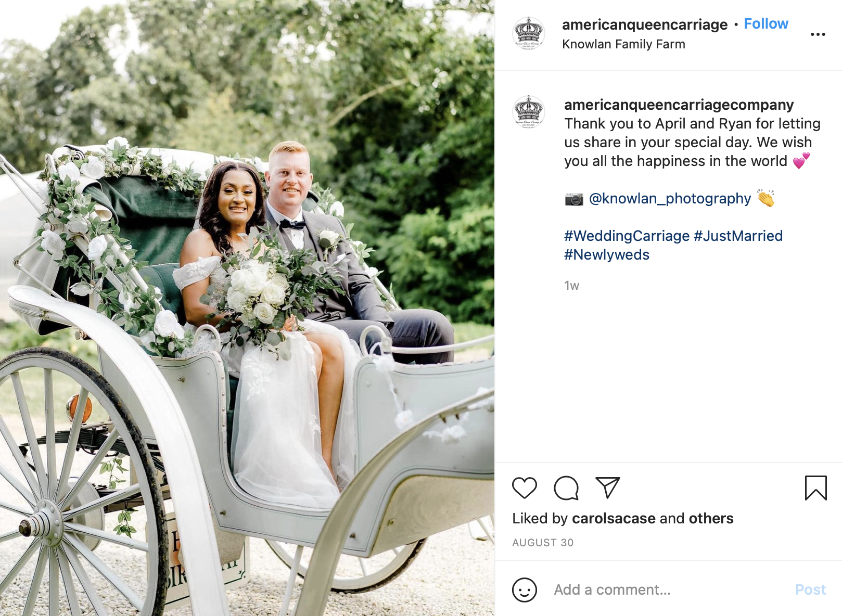
Task: Open the three-dots more options menu
Action: coord(818,34)
